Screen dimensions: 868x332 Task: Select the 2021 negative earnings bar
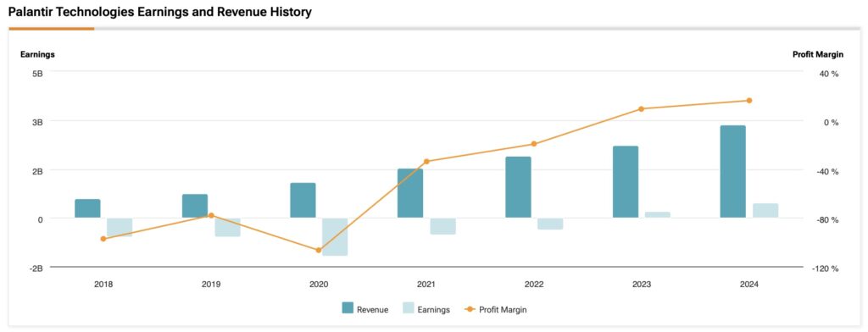pos(442,226)
